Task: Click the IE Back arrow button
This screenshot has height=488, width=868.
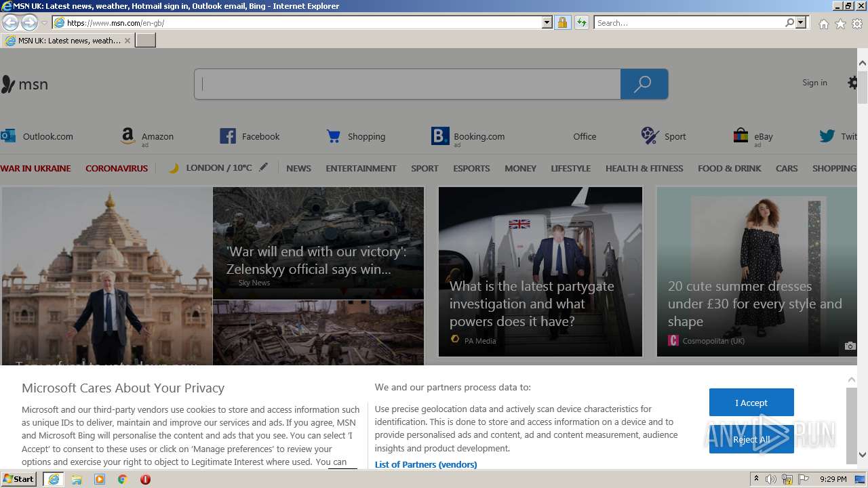Action: [10, 22]
